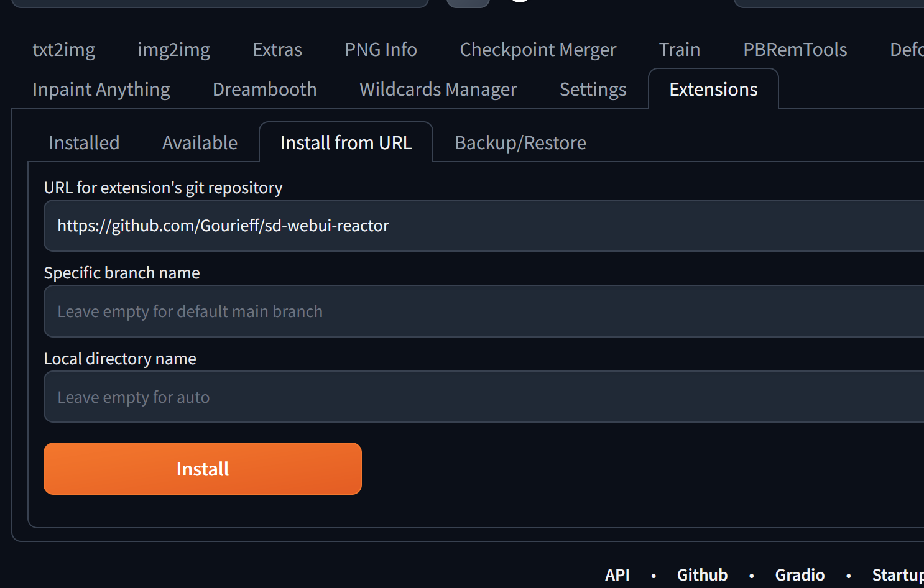Open the Inpaint Anything tab

101,89
